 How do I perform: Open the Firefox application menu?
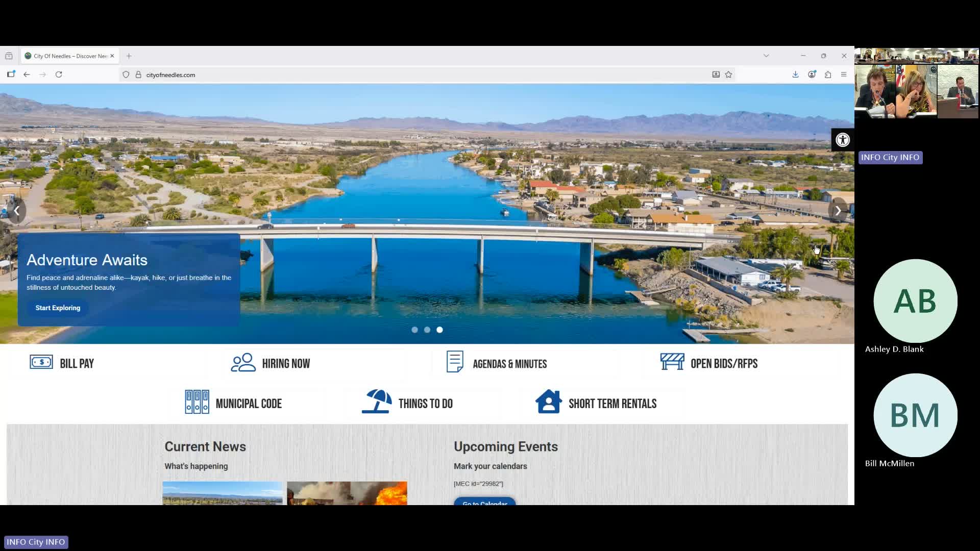pos(844,74)
